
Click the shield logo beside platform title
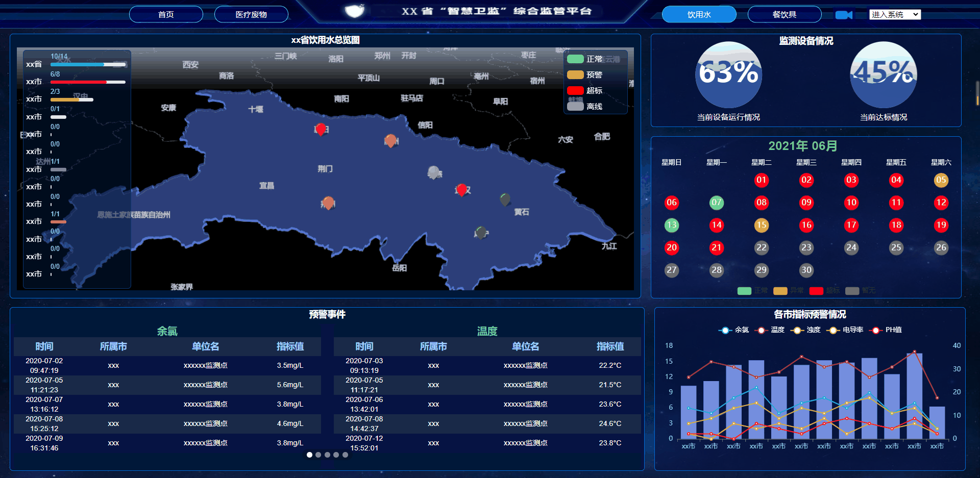(x=355, y=11)
